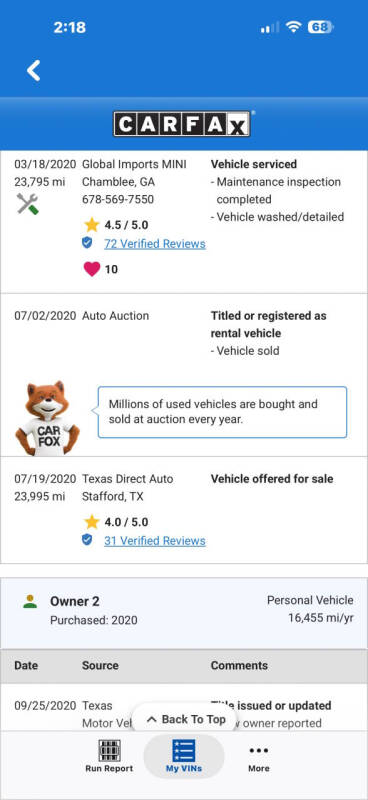This screenshot has width=368, height=800.
Task: Tap the wrench service icon
Action: (x=28, y=205)
